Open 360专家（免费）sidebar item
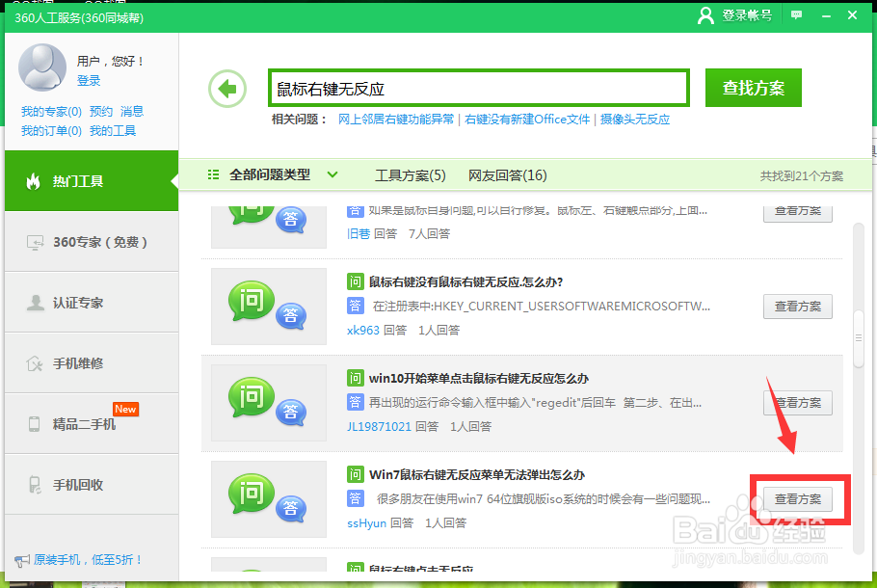877x588 pixels. point(92,242)
